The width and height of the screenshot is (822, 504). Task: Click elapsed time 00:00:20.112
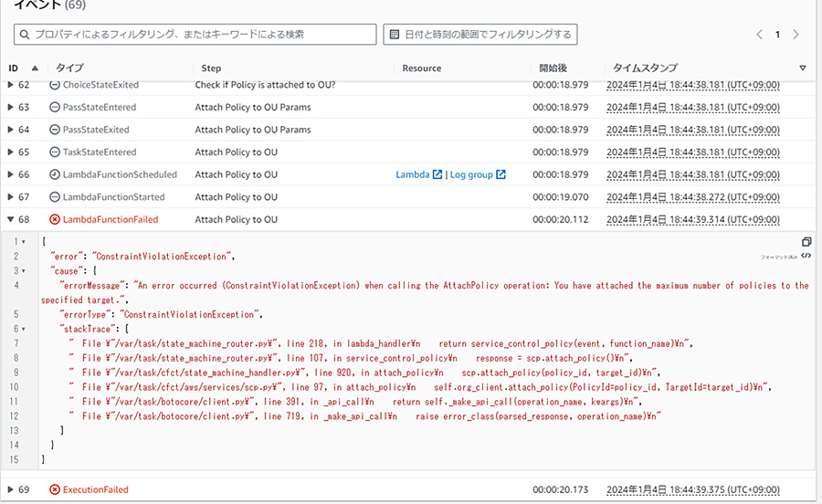coord(561,220)
